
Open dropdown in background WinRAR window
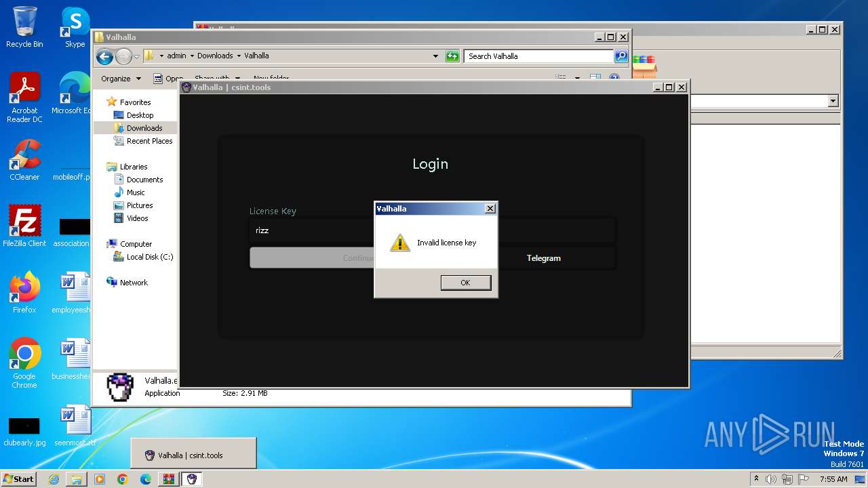point(833,101)
